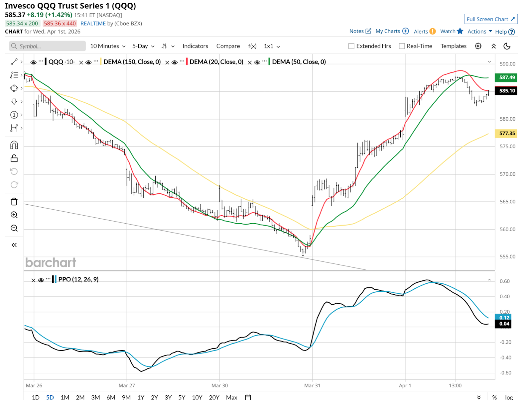Open the date range calendar icon

pos(248,397)
